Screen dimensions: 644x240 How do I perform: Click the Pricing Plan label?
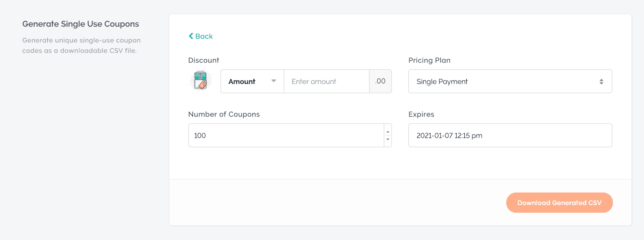(429, 60)
